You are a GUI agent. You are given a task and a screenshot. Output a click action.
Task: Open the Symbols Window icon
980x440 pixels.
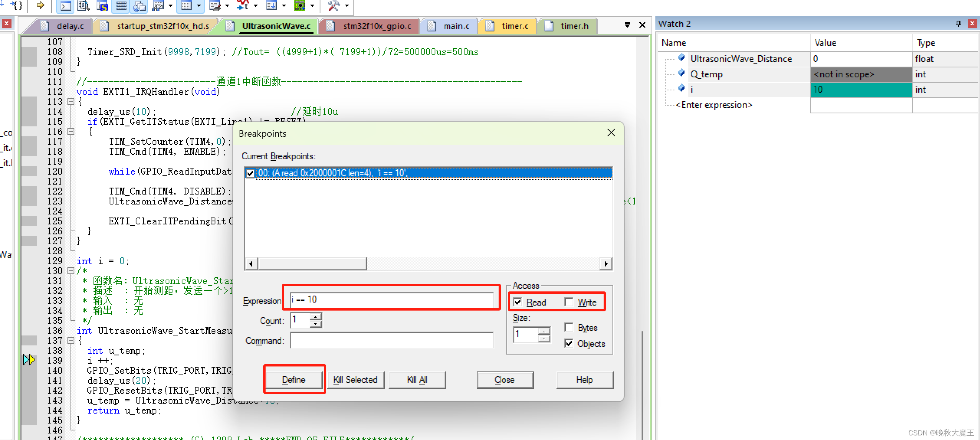[102, 5]
